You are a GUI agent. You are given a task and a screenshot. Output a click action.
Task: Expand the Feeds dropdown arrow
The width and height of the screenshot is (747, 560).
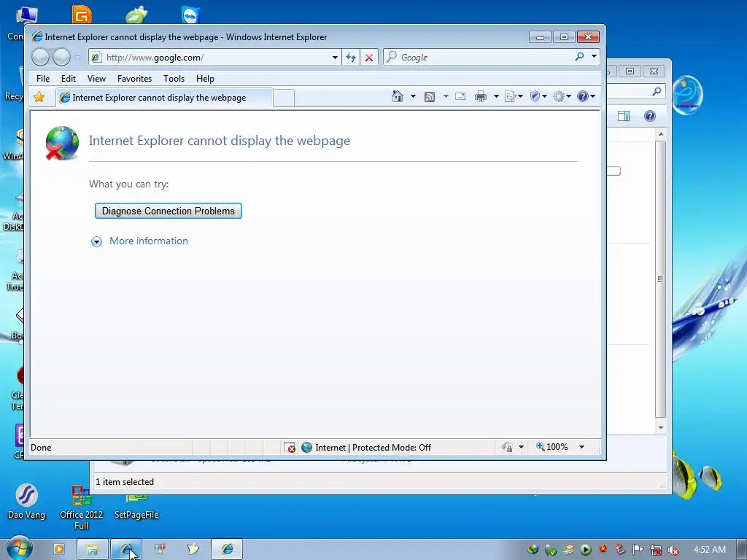(x=446, y=97)
